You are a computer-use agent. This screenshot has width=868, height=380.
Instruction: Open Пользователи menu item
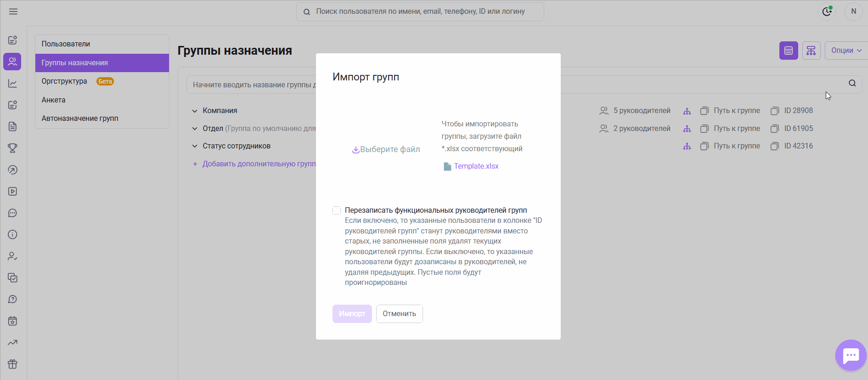point(102,44)
